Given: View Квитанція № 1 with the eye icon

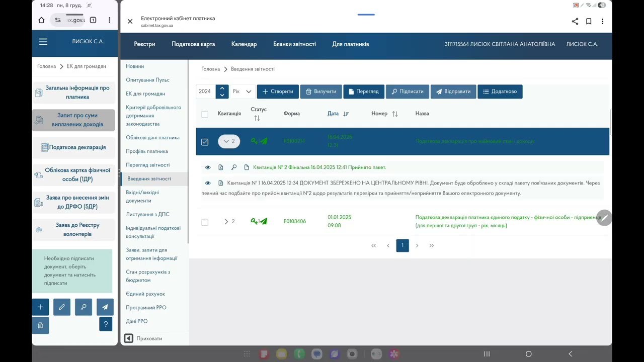Looking at the screenshot, I should click(208, 183).
